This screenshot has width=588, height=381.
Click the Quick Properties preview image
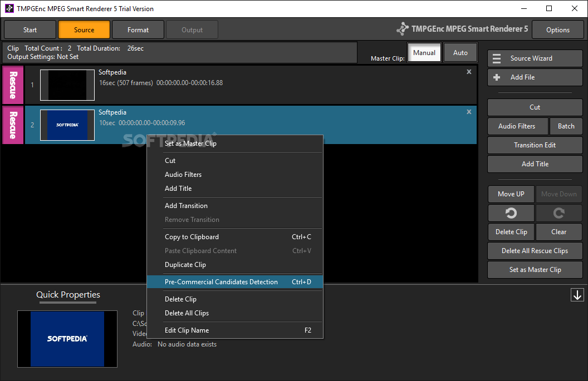pyautogui.click(x=67, y=339)
